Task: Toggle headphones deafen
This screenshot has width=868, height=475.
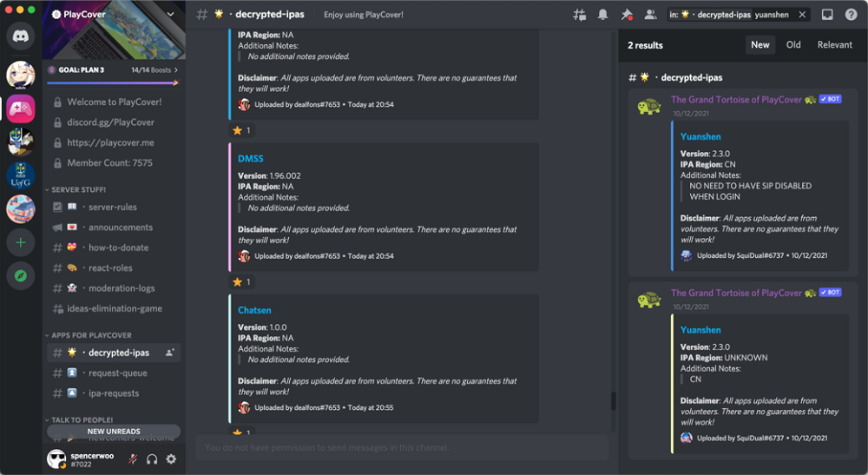Action: pyautogui.click(x=152, y=459)
